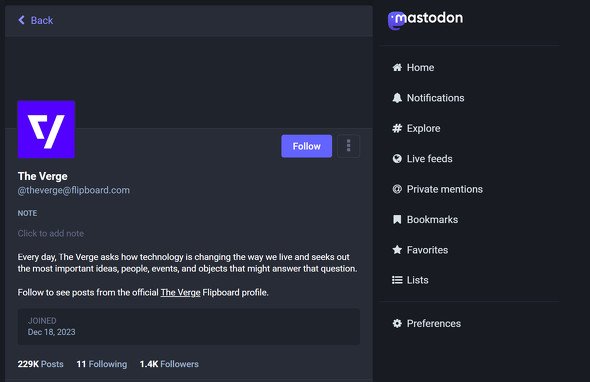Click the Mastodon logo
This screenshot has width=590, height=382.
pyautogui.click(x=426, y=20)
